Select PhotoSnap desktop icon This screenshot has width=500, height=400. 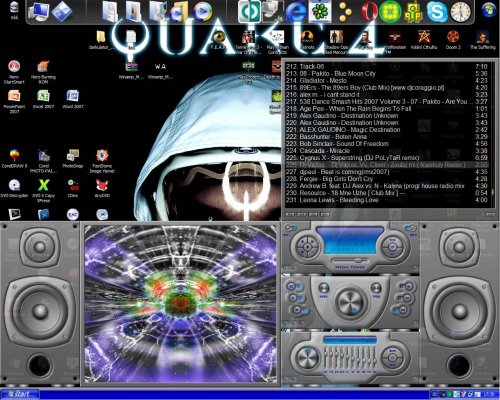(x=73, y=158)
